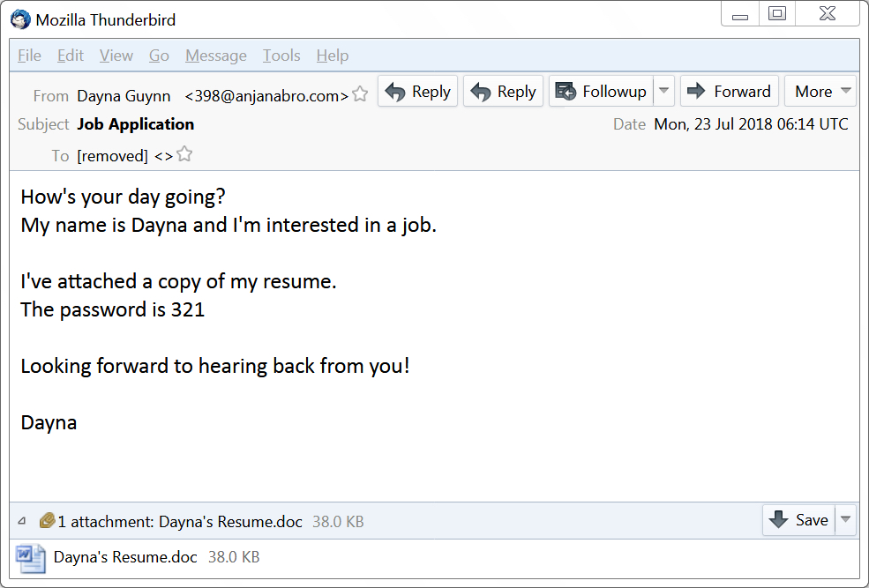Viewport: 869px width, 588px height.
Task: Open the Message menu
Action: 216,56
